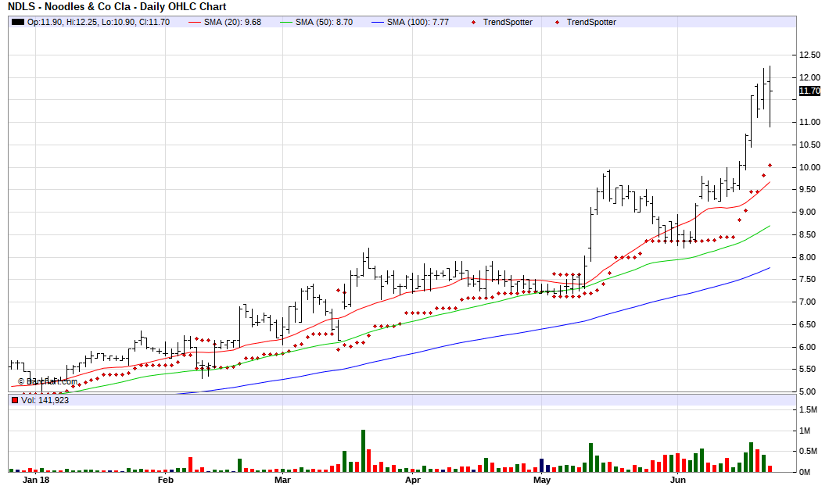Screen dimensions: 829x504
Task: Click the 10.00 price axis label
Action: click(809, 167)
